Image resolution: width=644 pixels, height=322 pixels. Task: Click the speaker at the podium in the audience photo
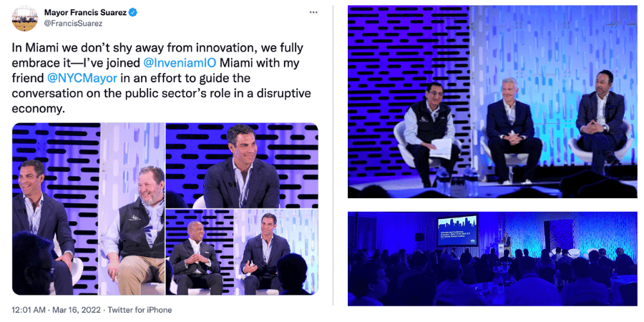click(507, 239)
